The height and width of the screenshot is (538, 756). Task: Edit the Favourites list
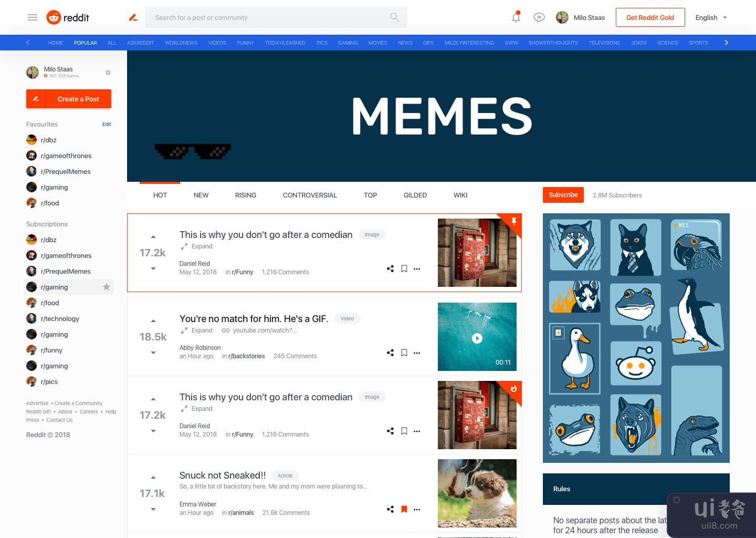tap(107, 125)
